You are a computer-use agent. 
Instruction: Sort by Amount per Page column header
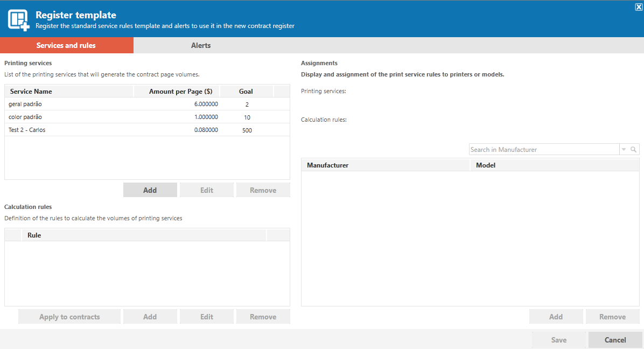pyautogui.click(x=177, y=91)
